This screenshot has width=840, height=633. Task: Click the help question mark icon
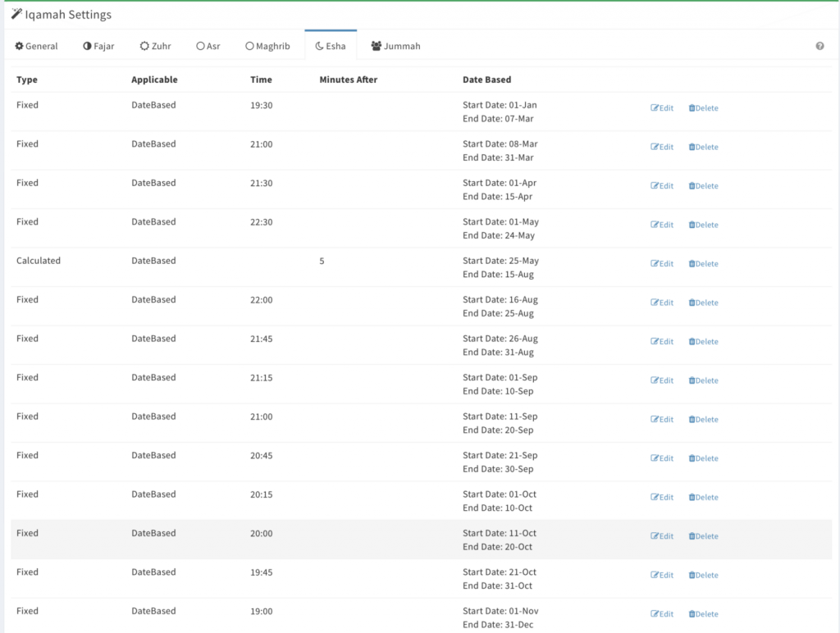pyautogui.click(x=819, y=47)
